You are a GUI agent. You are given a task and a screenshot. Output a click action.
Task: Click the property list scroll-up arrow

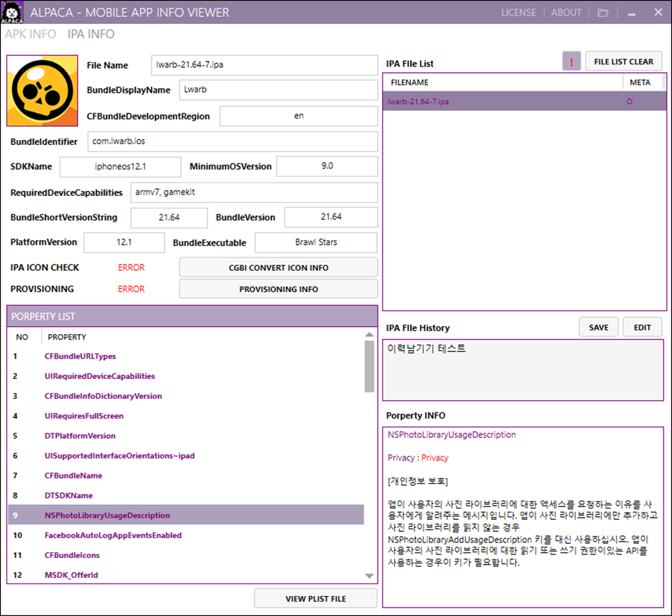pos(369,335)
